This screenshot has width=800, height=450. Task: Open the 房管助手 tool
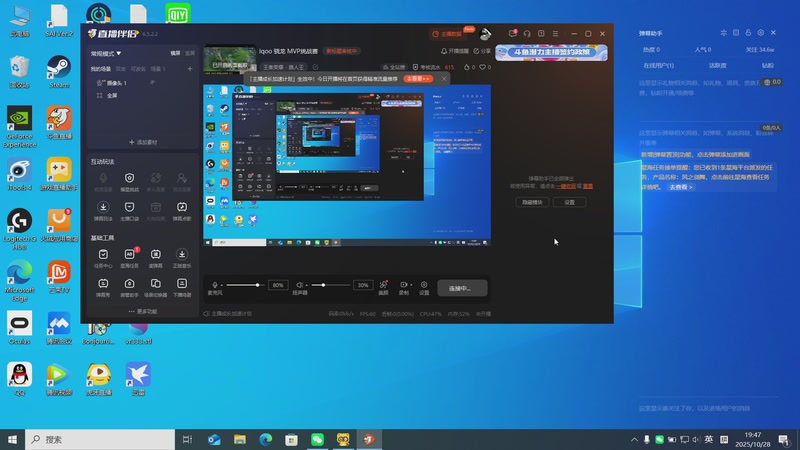click(x=129, y=287)
